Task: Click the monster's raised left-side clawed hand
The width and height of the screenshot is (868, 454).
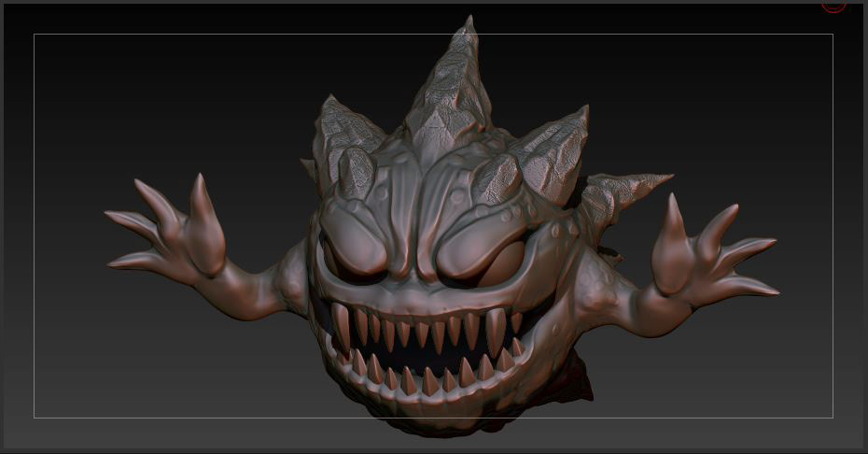Action: pyautogui.click(x=165, y=228)
